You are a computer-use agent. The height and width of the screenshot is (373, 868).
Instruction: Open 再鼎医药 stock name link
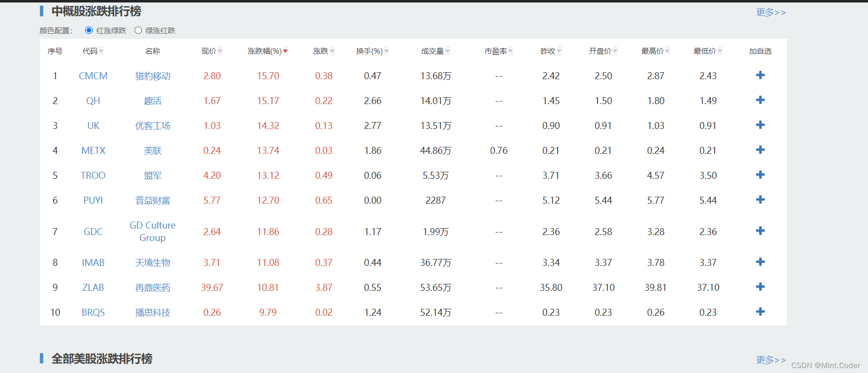(152, 287)
